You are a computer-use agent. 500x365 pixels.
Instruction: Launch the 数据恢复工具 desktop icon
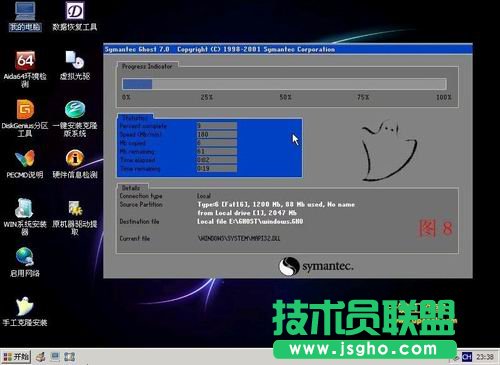(75, 16)
